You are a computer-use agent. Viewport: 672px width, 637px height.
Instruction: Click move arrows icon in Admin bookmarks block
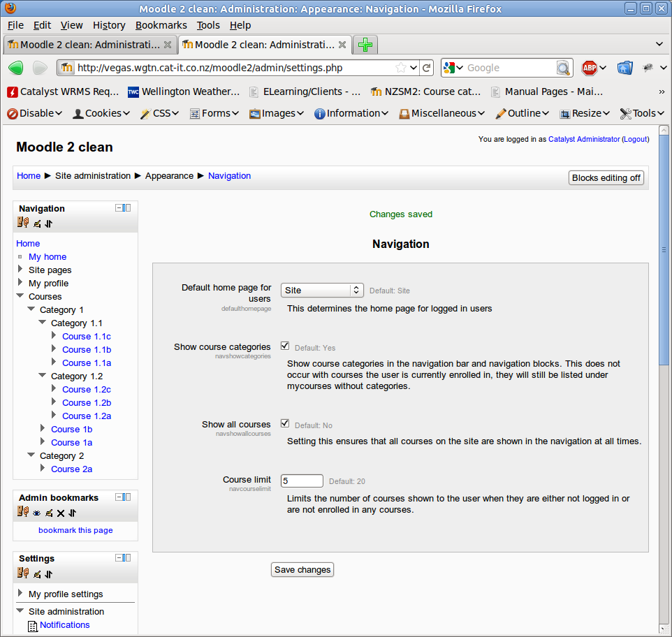pos(72,513)
